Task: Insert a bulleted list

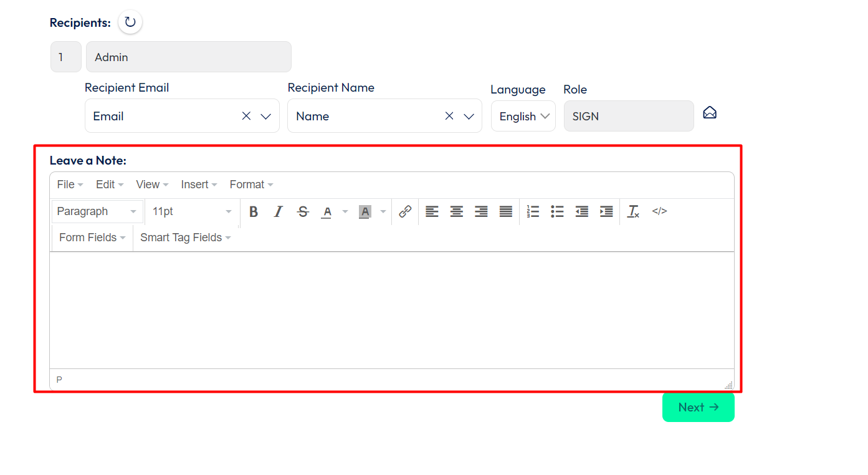Action: click(557, 212)
